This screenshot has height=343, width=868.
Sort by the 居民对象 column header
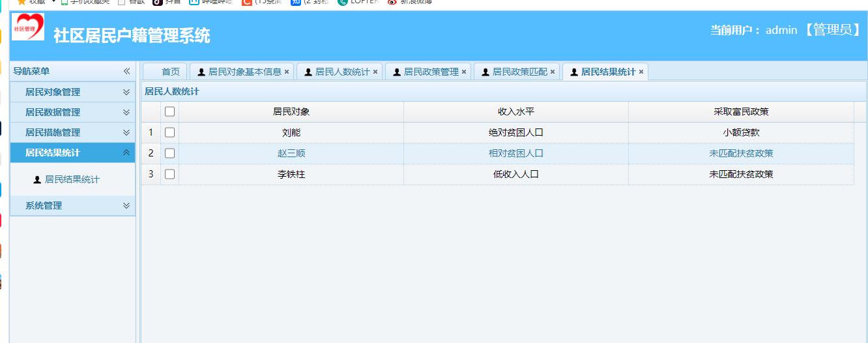(x=291, y=112)
